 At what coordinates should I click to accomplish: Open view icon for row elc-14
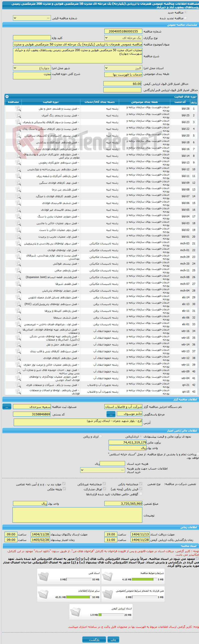coord(18,298)
